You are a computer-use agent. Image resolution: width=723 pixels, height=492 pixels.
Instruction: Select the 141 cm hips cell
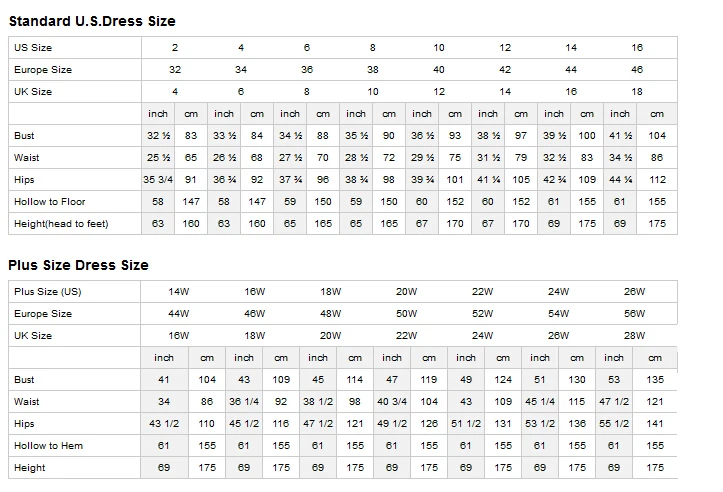[x=655, y=423]
